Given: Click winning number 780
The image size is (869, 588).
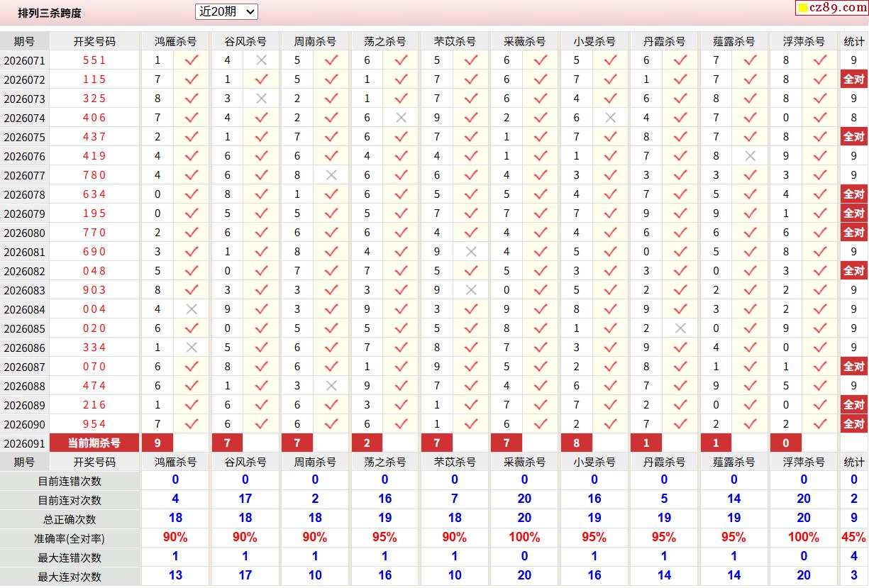Looking at the screenshot, I should [94, 175].
